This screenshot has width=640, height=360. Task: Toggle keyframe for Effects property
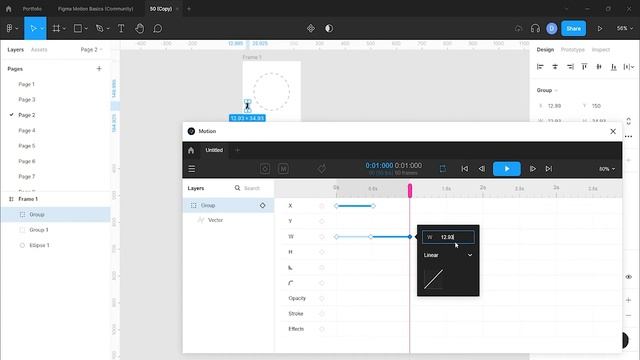(322, 329)
